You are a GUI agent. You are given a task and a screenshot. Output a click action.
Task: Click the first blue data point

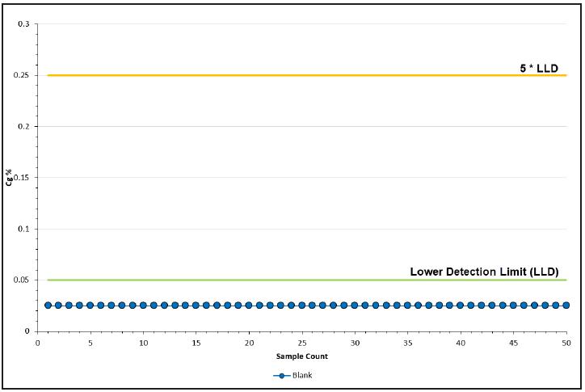tap(48, 306)
